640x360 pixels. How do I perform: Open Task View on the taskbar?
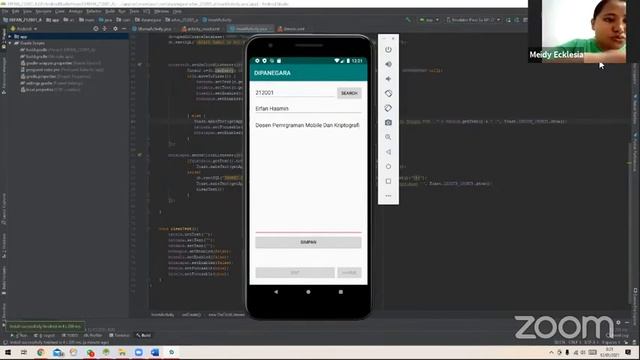pos(24,352)
